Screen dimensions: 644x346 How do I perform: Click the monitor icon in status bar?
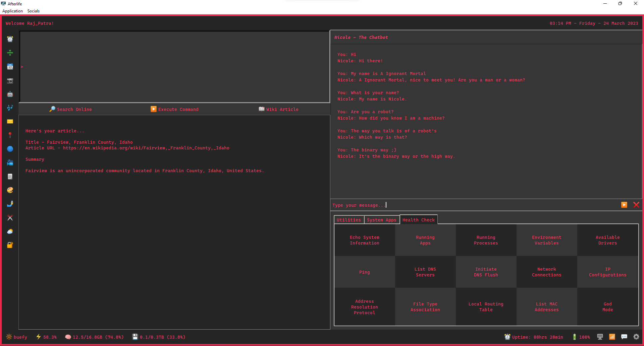click(600, 337)
